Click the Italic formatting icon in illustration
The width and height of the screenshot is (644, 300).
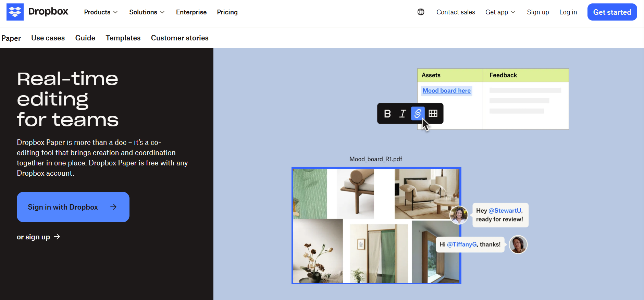pos(403,114)
